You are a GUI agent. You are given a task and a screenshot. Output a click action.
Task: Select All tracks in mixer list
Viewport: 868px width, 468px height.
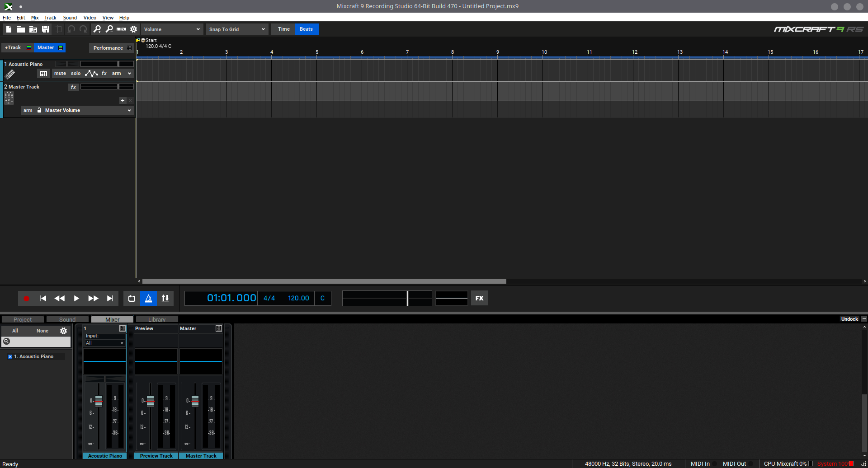(15, 331)
